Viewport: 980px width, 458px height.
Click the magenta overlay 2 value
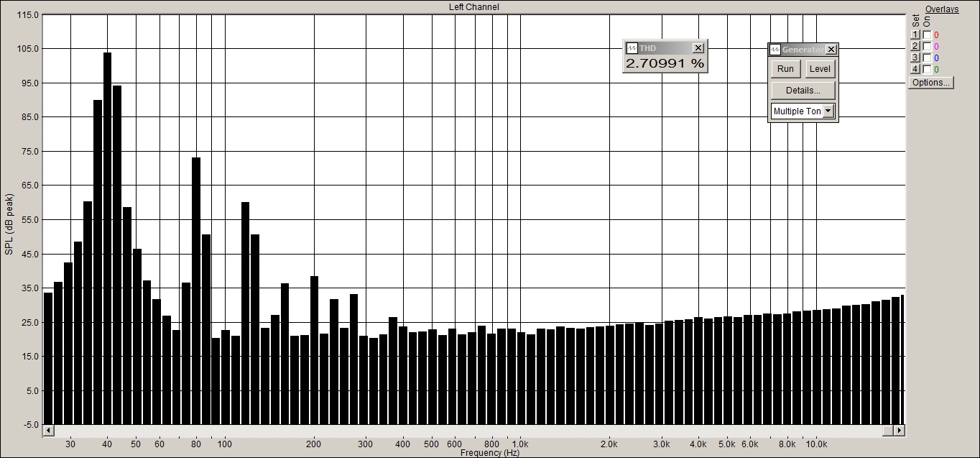click(936, 47)
